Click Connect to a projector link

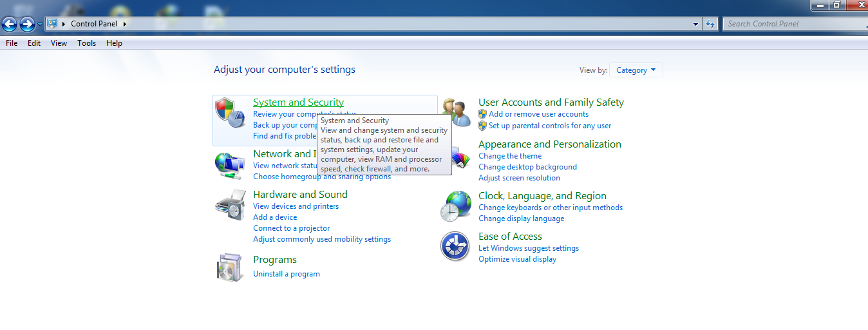click(291, 228)
